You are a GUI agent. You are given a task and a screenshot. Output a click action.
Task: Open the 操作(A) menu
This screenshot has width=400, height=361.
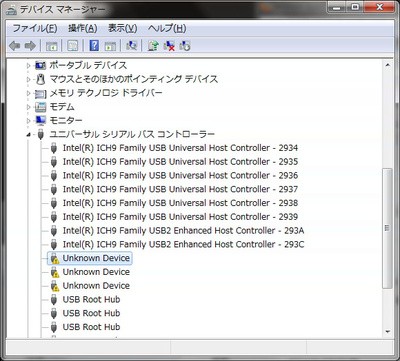(x=83, y=28)
